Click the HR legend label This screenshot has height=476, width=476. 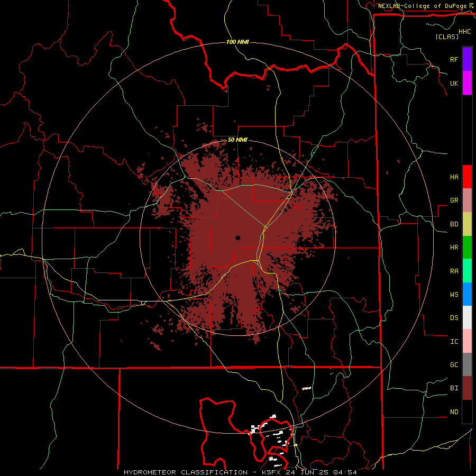(454, 248)
